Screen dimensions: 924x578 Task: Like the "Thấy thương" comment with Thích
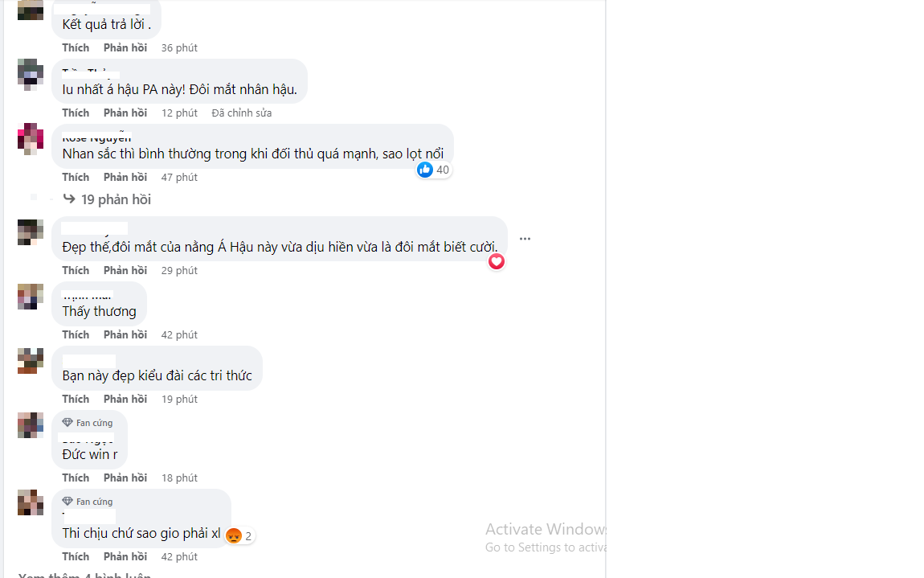tap(76, 334)
